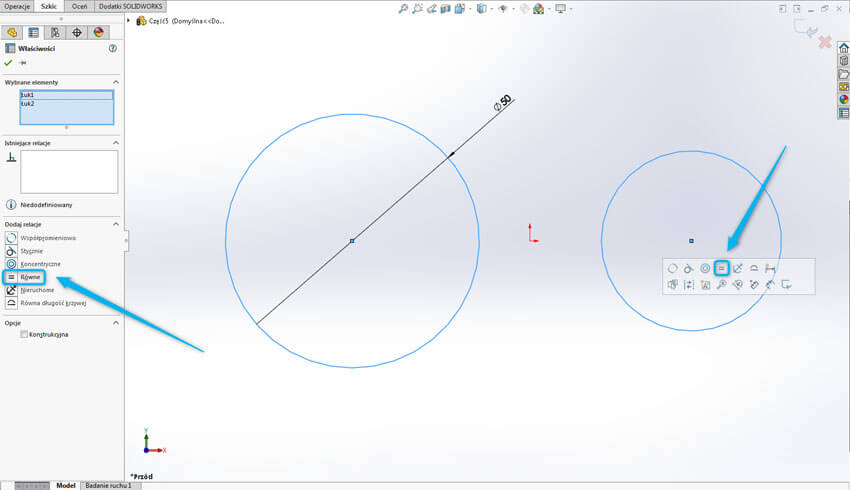Open the Dodatki SOLIDWORKS tab
This screenshot has height=490, width=850.
pyautogui.click(x=131, y=7)
